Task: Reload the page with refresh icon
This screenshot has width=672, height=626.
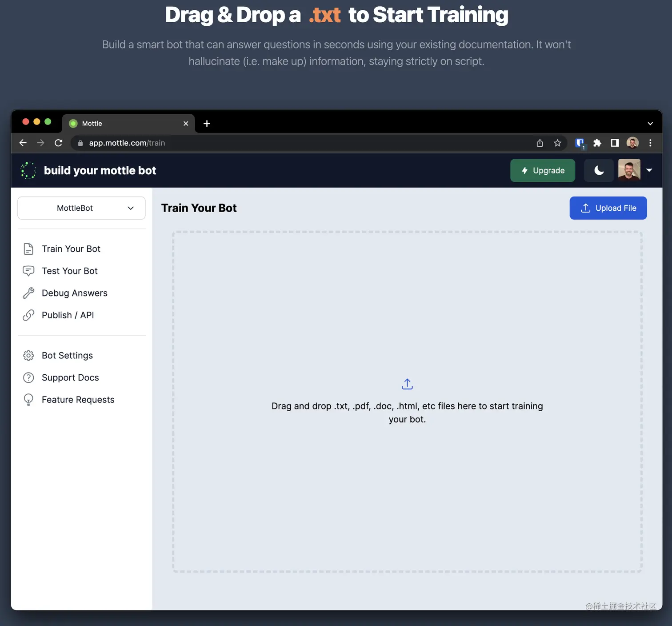Action: pyautogui.click(x=58, y=143)
